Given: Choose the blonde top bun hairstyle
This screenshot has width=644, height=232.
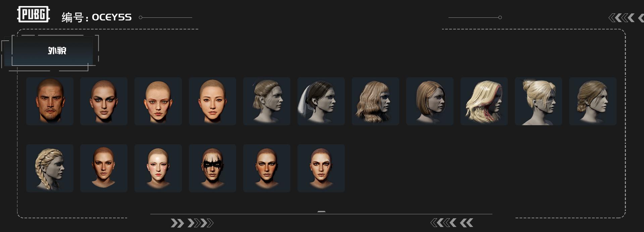Looking at the screenshot, I should (538, 101).
